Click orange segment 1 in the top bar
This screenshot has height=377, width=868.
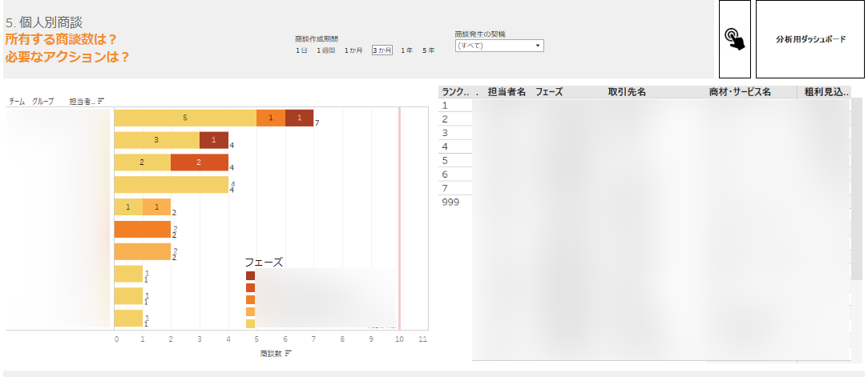[x=271, y=118]
